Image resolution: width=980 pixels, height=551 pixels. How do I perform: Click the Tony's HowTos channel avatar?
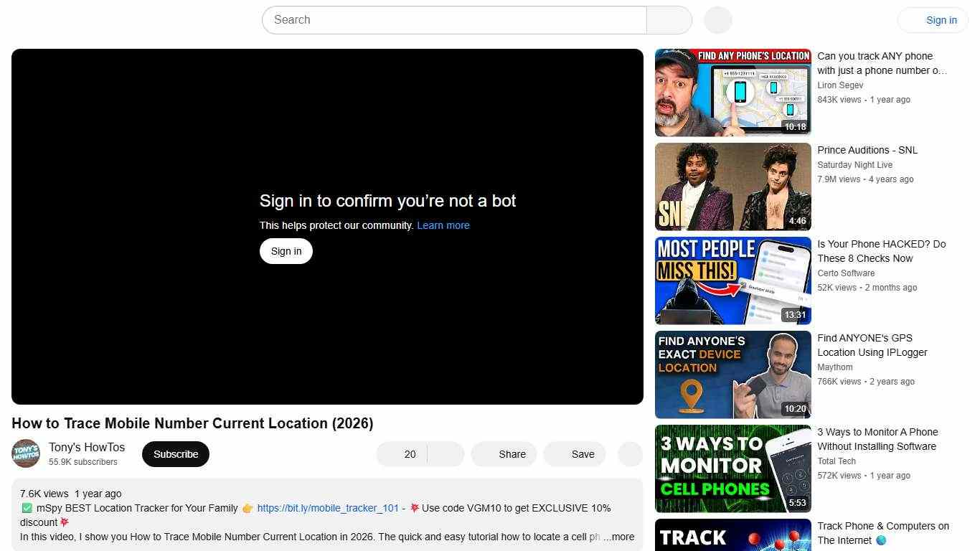[26, 453]
